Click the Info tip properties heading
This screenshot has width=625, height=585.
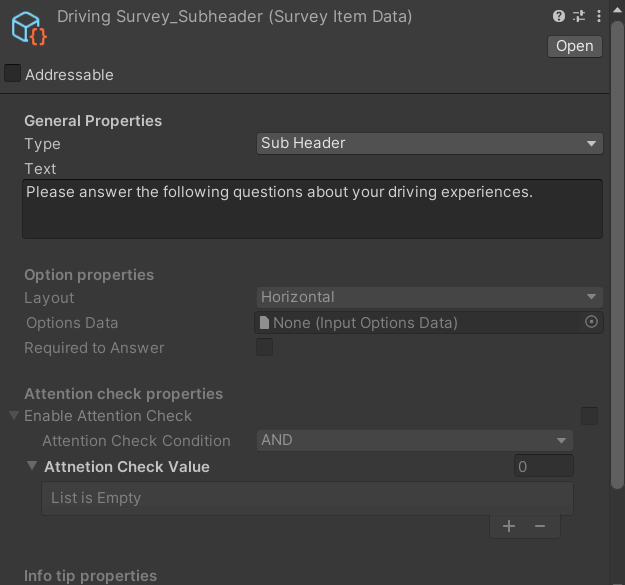pyautogui.click(x=90, y=576)
